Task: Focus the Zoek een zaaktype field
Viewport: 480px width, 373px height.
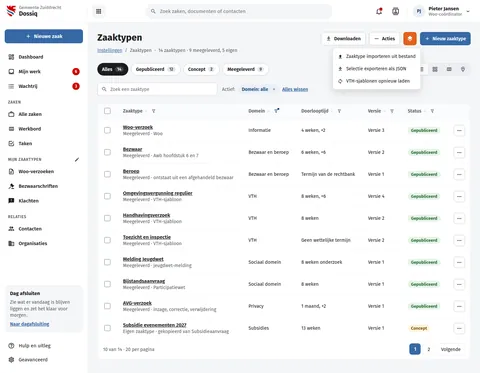Action: coord(157,89)
